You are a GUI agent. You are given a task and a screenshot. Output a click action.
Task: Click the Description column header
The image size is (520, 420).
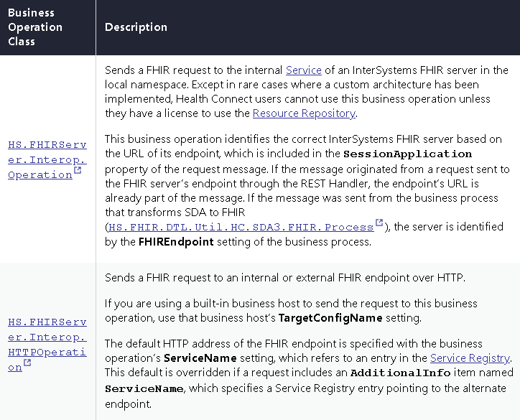coord(136,27)
